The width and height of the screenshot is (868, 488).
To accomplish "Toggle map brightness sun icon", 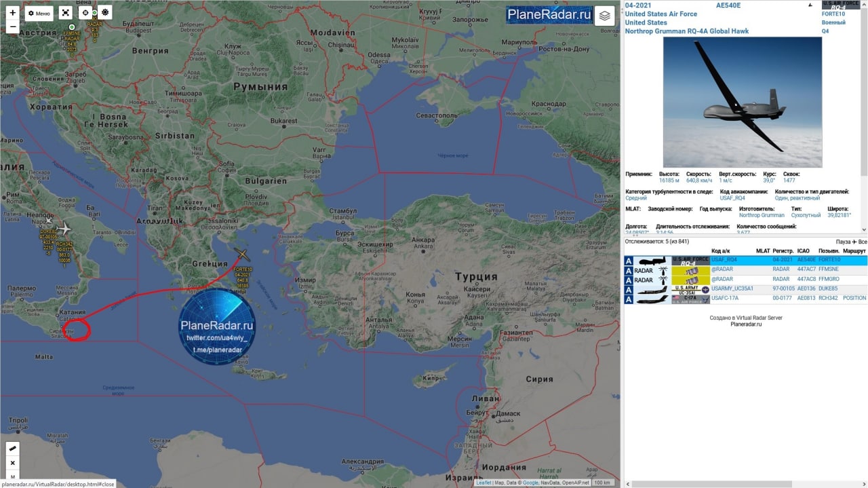I will coord(104,13).
